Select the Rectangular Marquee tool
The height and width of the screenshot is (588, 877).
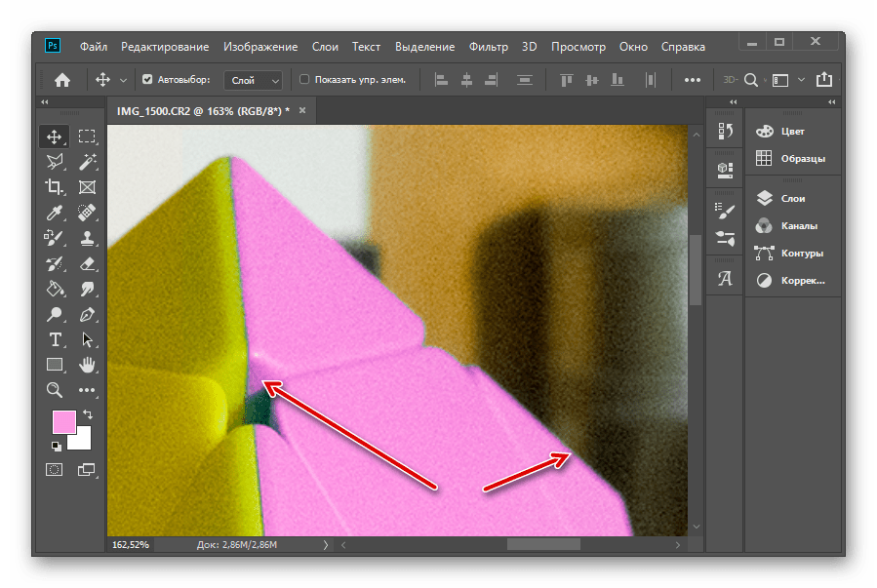coord(87,137)
